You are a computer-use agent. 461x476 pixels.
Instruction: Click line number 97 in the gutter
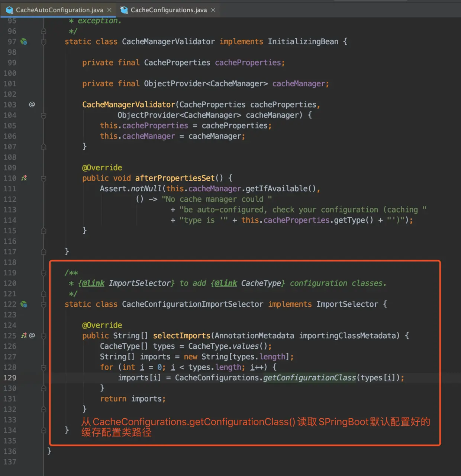click(12, 42)
